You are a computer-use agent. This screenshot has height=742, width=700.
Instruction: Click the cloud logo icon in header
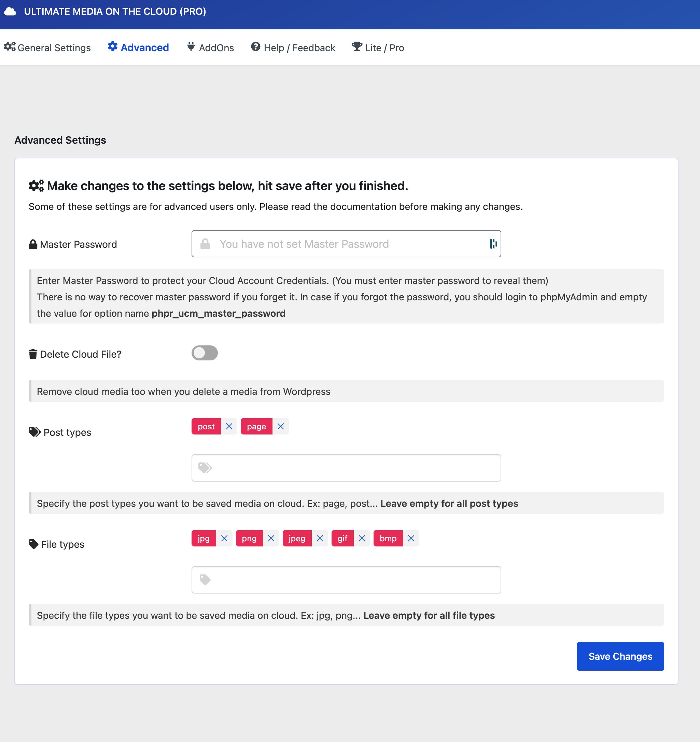coord(10,12)
